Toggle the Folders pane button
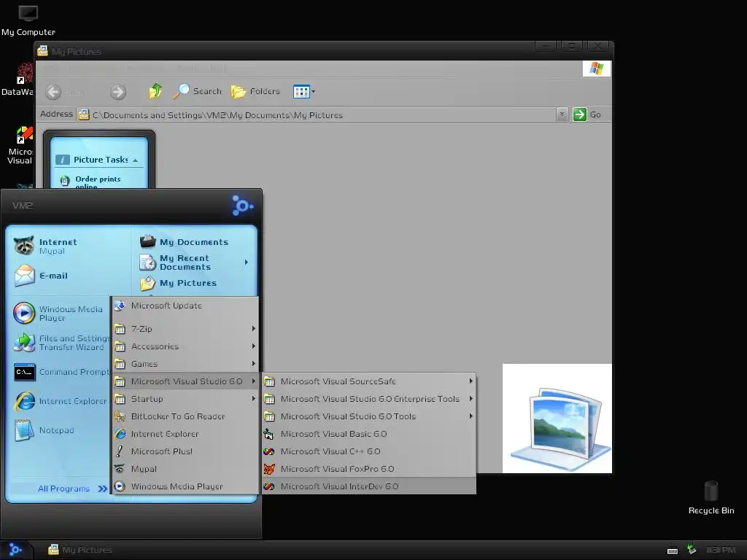 click(256, 91)
